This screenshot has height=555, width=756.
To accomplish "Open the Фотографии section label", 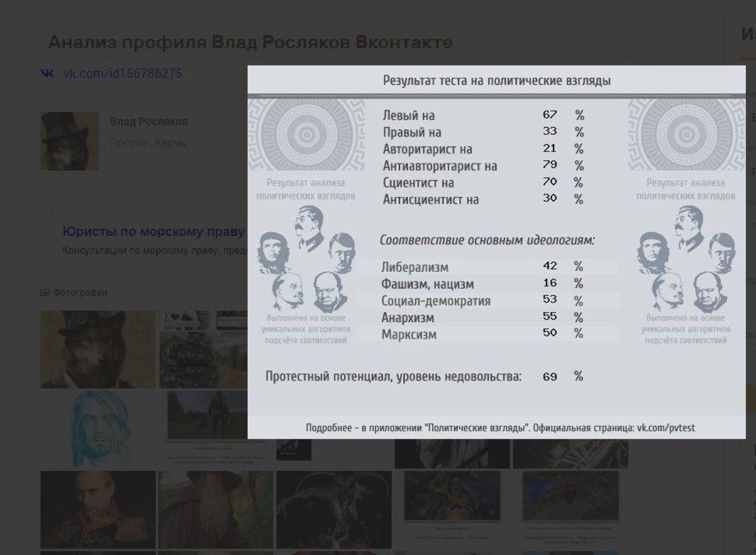I will [x=80, y=292].
